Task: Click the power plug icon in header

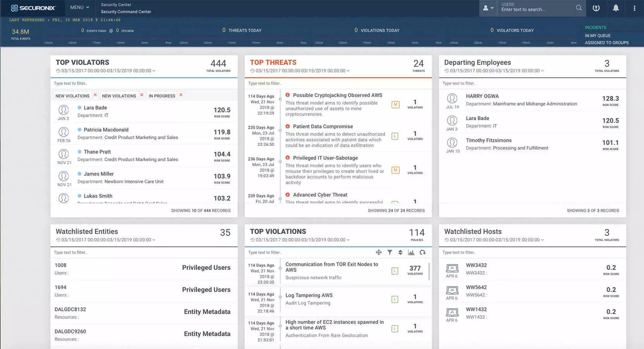Action: (596, 8)
